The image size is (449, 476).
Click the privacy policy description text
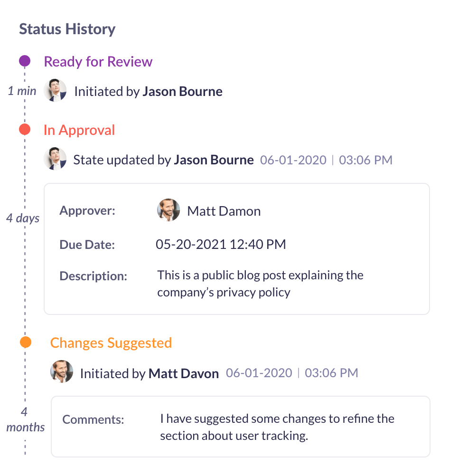[260, 283]
